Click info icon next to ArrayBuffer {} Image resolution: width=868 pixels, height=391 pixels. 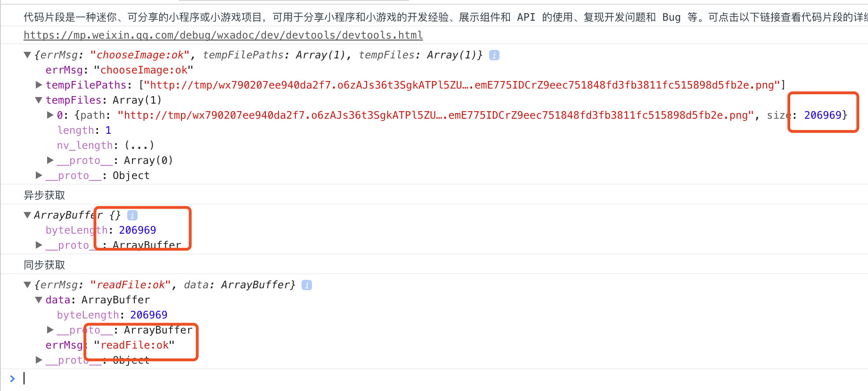[132, 215]
